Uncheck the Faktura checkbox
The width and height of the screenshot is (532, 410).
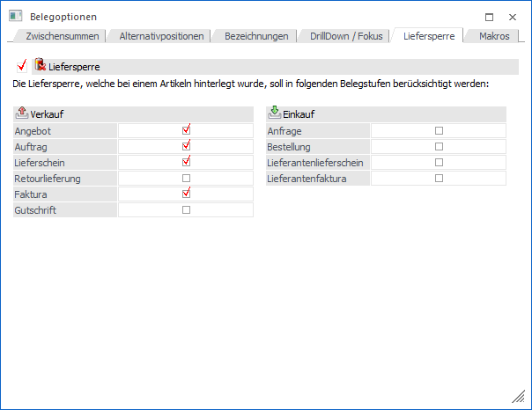pos(186,194)
